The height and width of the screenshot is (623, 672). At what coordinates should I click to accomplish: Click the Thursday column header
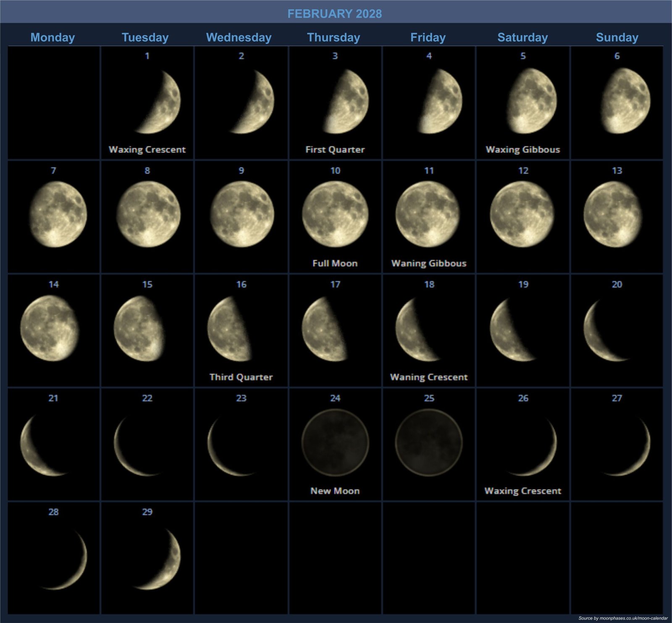pos(333,37)
